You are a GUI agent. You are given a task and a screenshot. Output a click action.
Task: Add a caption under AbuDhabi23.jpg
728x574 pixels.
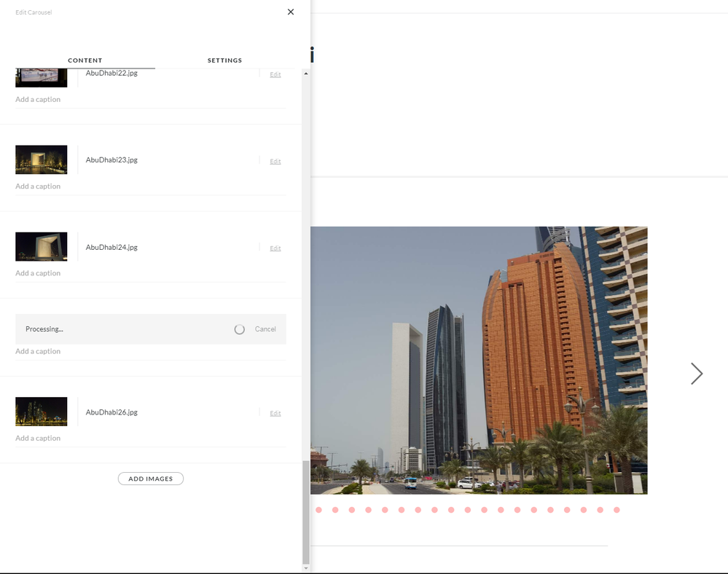(x=38, y=186)
